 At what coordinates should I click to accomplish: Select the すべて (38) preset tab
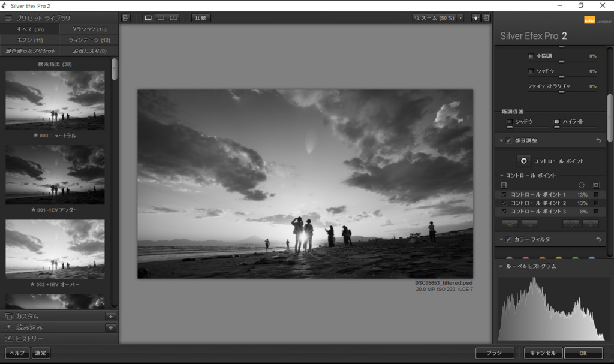[x=30, y=29]
